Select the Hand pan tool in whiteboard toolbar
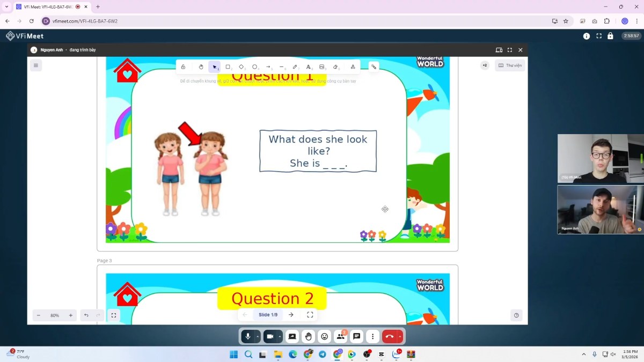Image resolution: width=644 pixels, height=362 pixels. [x=201, y=67]
